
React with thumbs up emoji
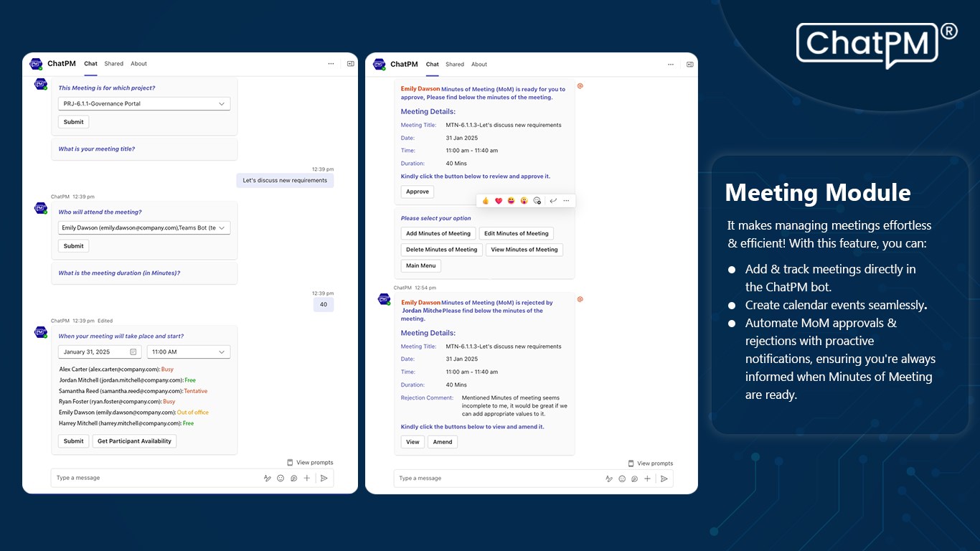486,201
